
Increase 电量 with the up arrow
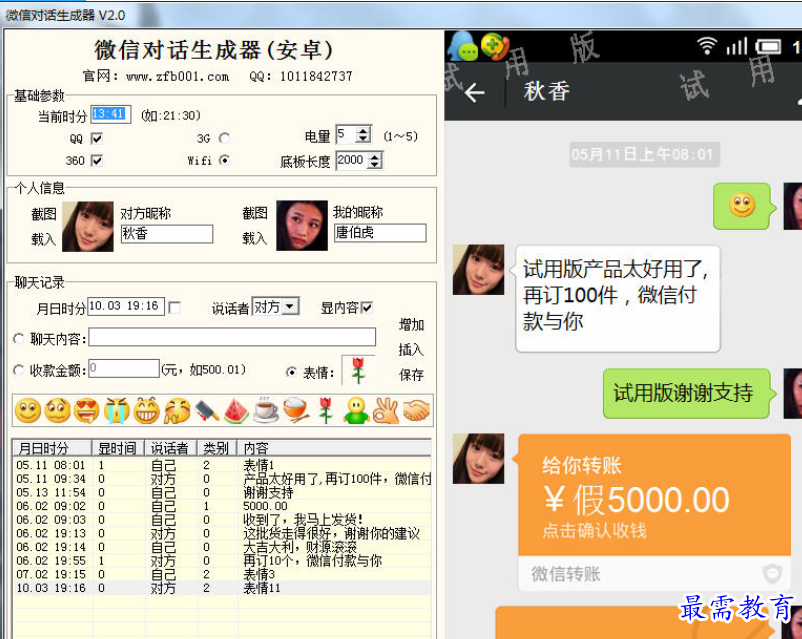coord(363,130)
